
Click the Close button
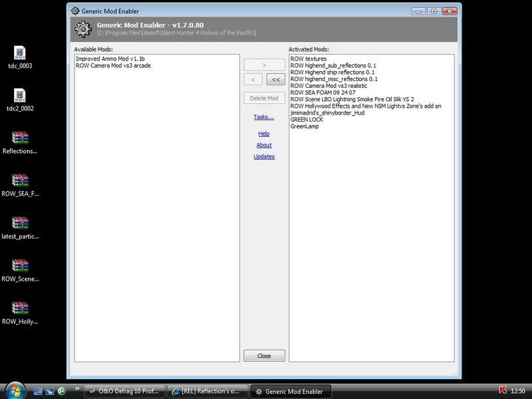pyautogui.click(x=264, y=356)
